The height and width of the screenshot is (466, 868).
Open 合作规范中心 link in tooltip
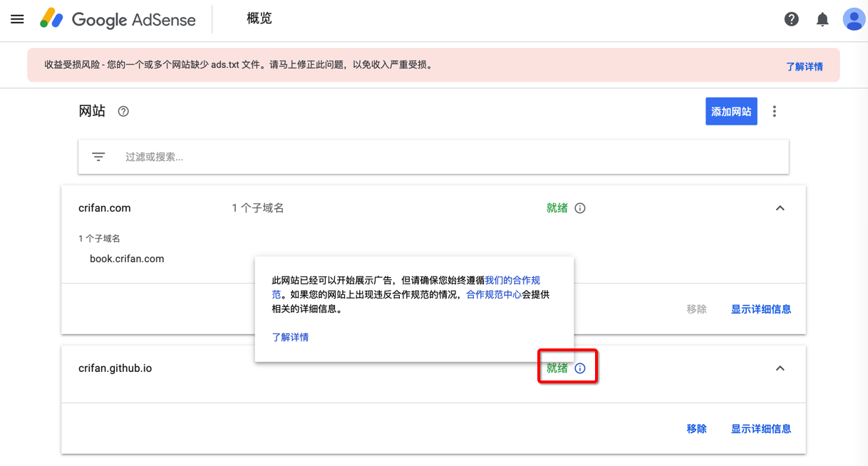494,294
